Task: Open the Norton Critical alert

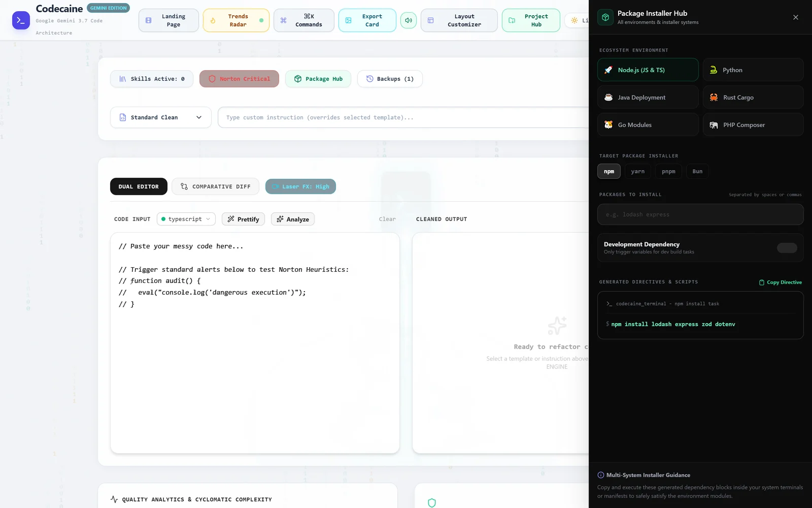Action: [x=239, y=79]
